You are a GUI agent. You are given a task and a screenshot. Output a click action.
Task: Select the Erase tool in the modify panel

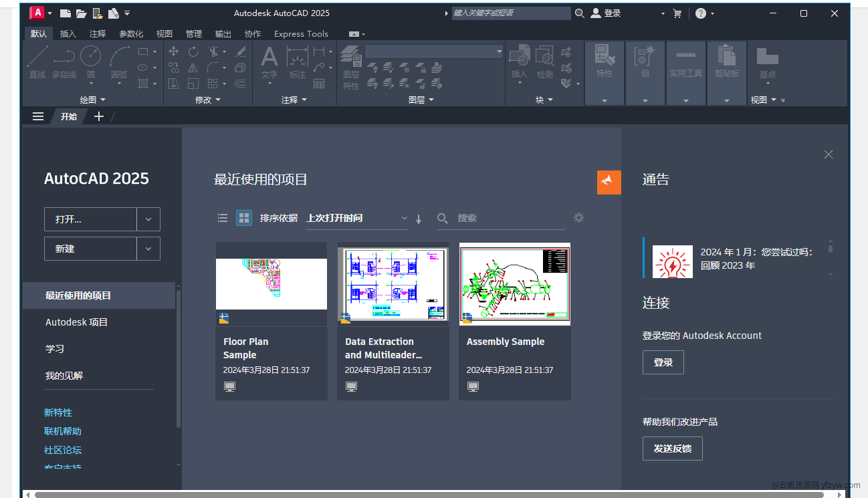(241, 51)
